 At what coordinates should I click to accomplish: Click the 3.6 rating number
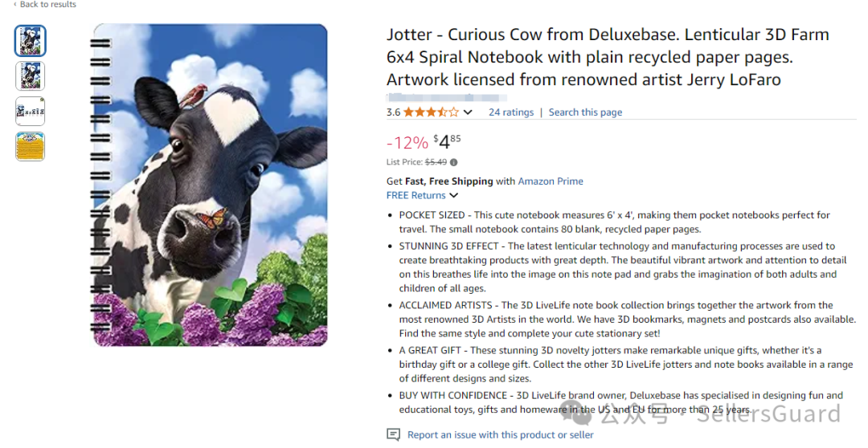point(393,112)
